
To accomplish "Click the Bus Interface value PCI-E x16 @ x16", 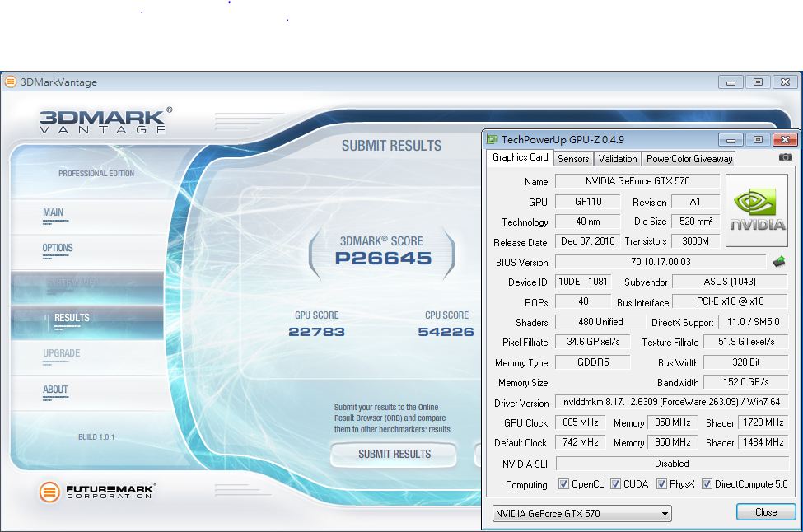I will tap(730, 301).
